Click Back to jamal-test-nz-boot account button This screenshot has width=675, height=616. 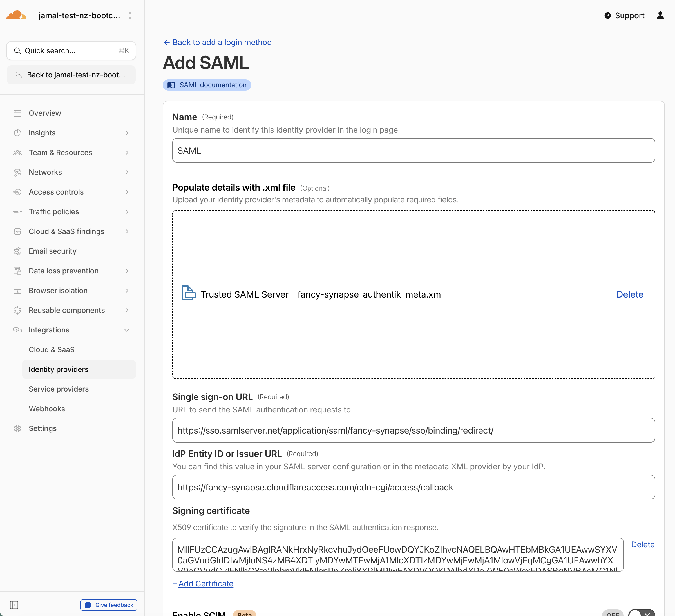pos(71,75)
